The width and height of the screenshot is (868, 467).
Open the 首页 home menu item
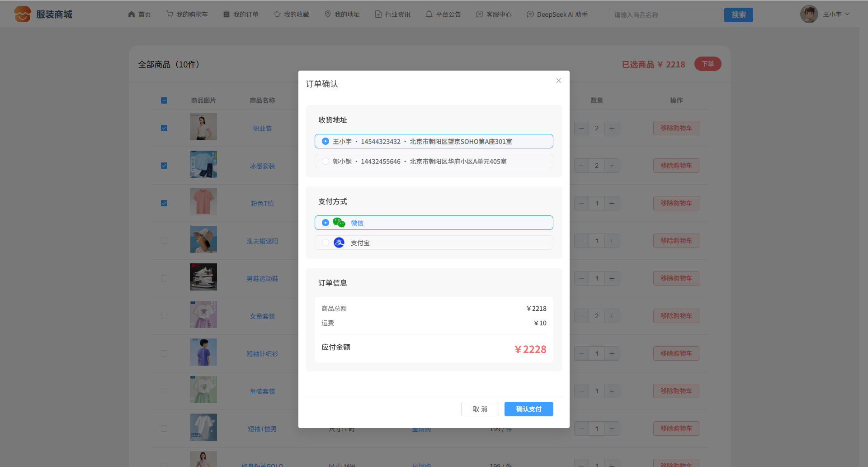(140, 14)
